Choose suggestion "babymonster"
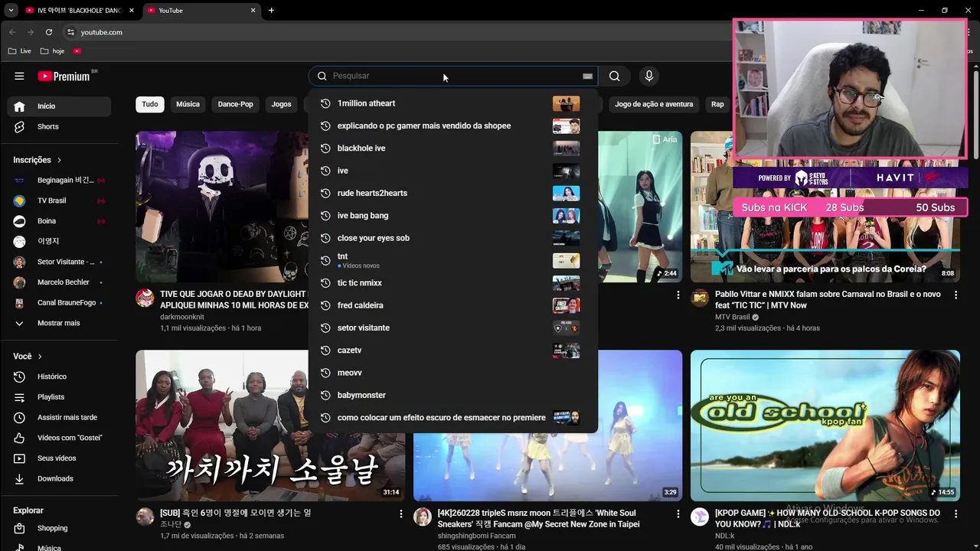This screenshot has height=551, width=980. pos(452,395)
